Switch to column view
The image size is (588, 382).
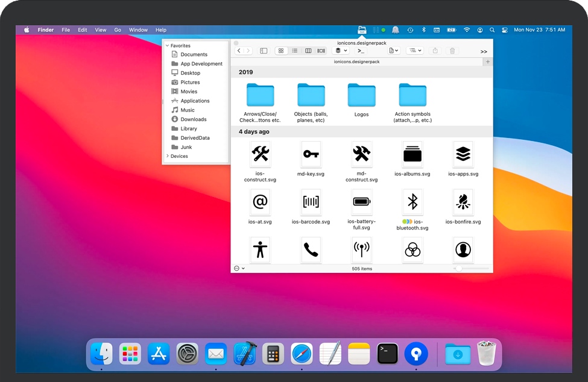click(308, 51)
